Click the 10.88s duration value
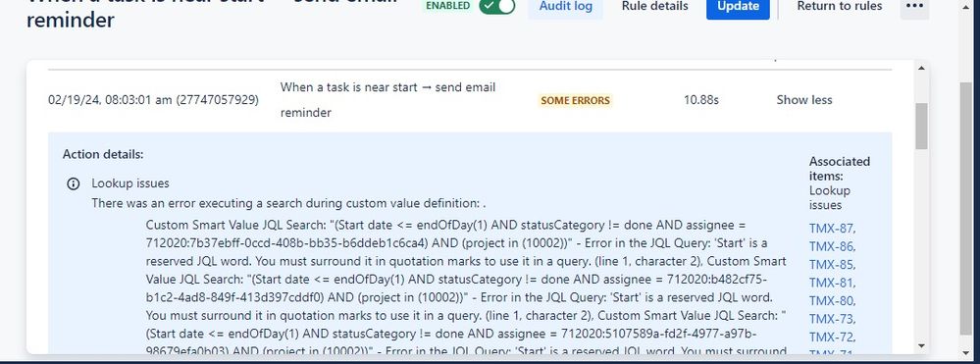Viewport: 980px width, 364px height. coord(701,100)
